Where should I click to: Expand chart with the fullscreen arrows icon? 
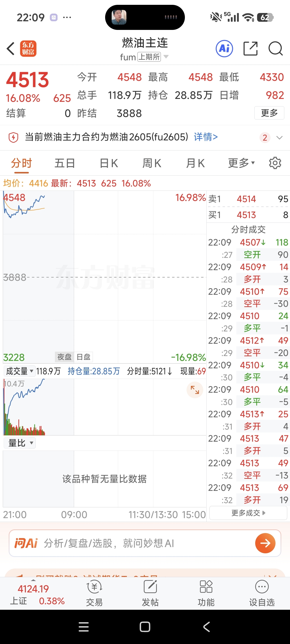click(x=195, y=390)
